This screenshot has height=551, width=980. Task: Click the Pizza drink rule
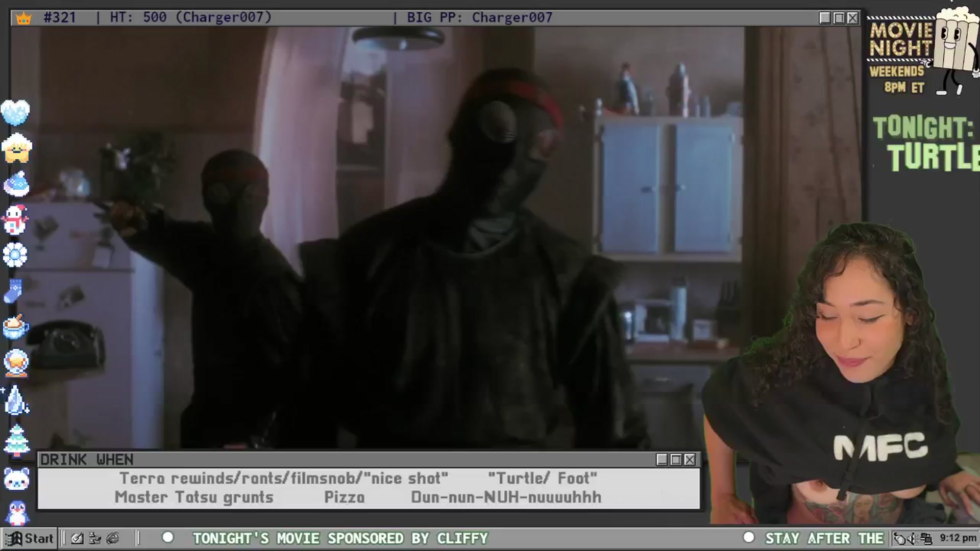click(x=345, y=497)
